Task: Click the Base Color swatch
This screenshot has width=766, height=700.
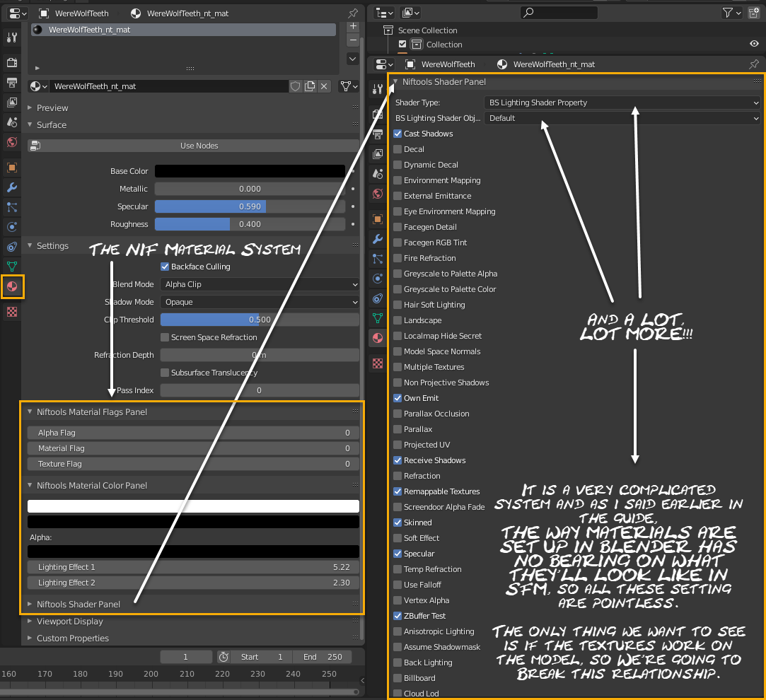Action: coord(250,171)
